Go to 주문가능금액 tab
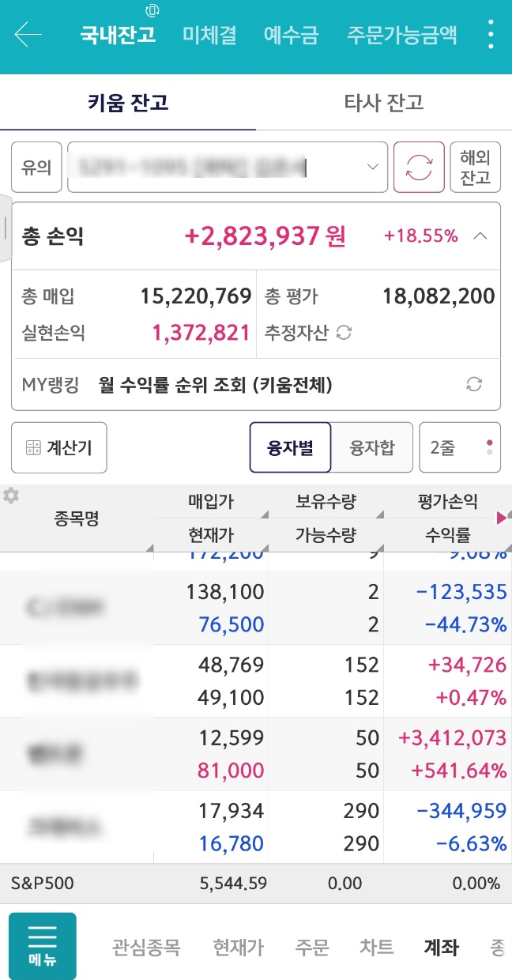Viewport: 512px width, 980px height. (x=401, y=35)
